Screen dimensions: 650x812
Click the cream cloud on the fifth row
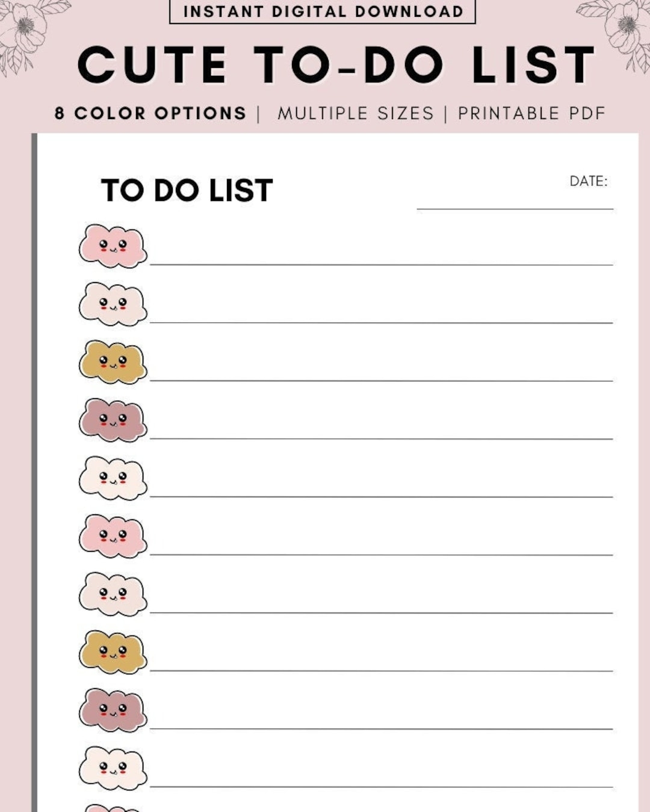coord(113,478)
